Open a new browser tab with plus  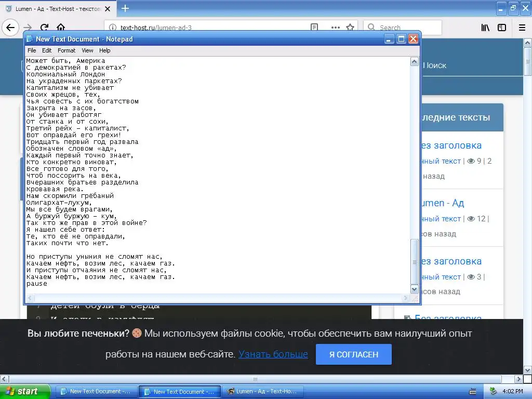click(x=125, y=8)
